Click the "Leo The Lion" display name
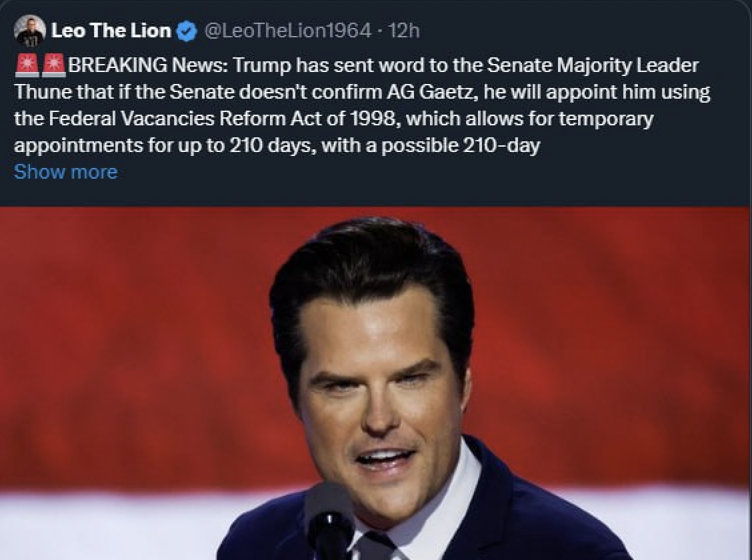Viewport: 752px width, 560px height. tap(111, 31)
